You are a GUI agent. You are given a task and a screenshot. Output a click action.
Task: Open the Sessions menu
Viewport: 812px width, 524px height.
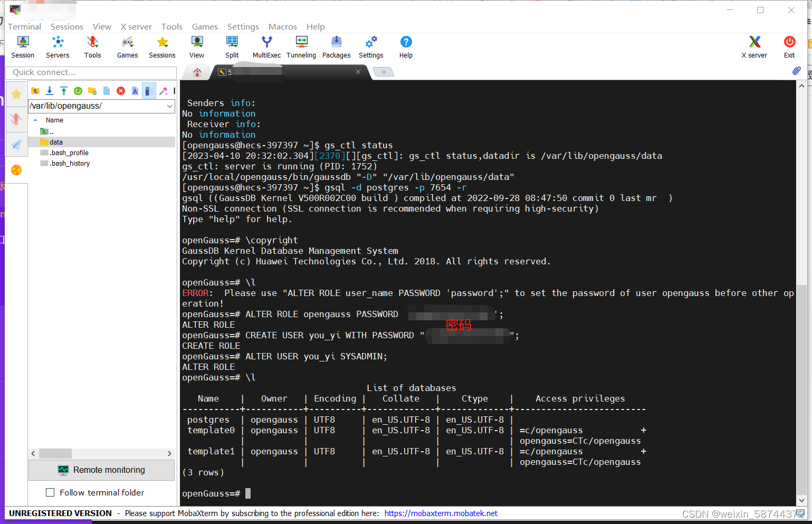pyautogui.click(x=67, y=26)
